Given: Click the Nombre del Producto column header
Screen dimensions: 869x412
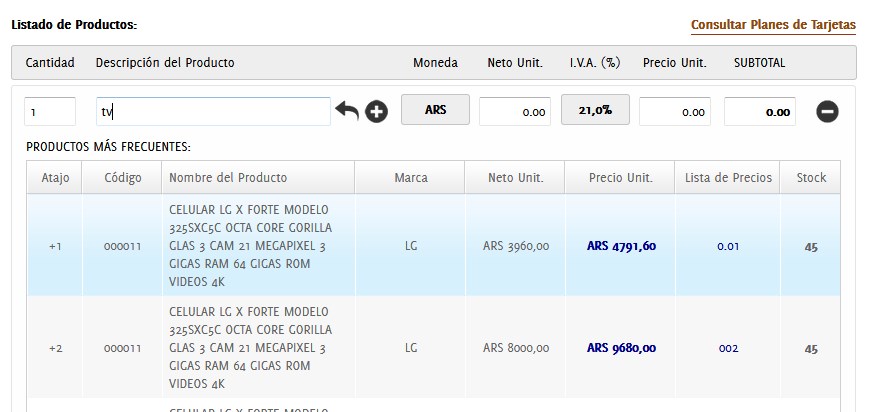Looking at the screenshot, I should point(228,178).
